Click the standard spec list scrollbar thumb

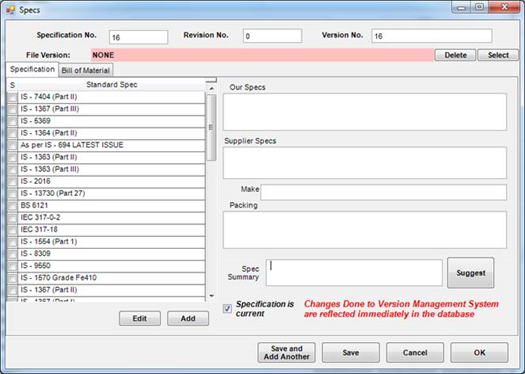tap(211, 127)
